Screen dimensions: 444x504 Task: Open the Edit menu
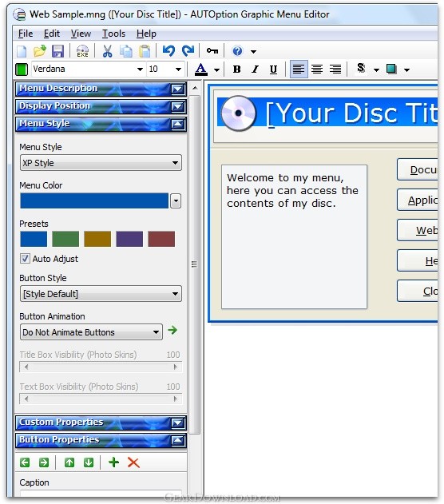[52, 34]
